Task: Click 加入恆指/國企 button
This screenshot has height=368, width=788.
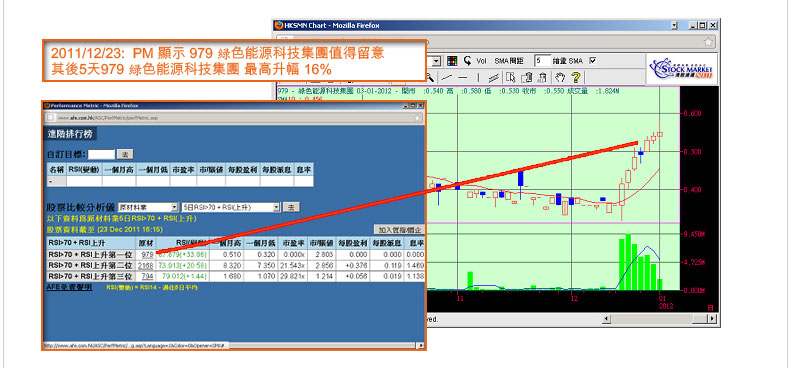Action: coord(399,230)
